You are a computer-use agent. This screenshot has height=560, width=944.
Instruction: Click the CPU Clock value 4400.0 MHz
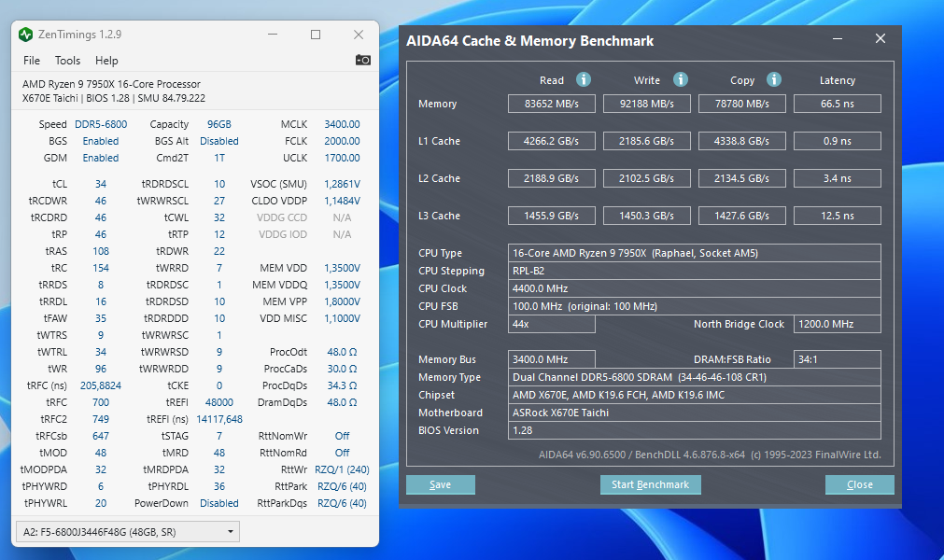point(694,288)
